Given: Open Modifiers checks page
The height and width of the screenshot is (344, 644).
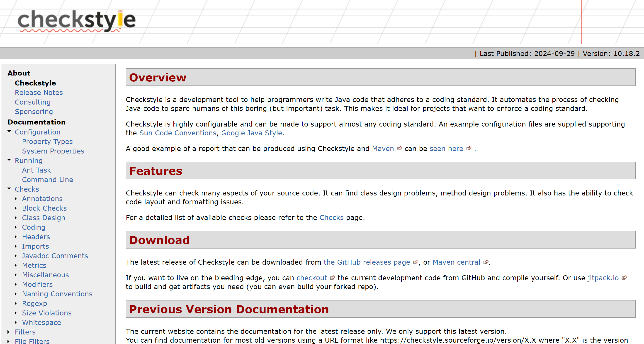Looking at the screenshot, I should (x=37, y=284).
